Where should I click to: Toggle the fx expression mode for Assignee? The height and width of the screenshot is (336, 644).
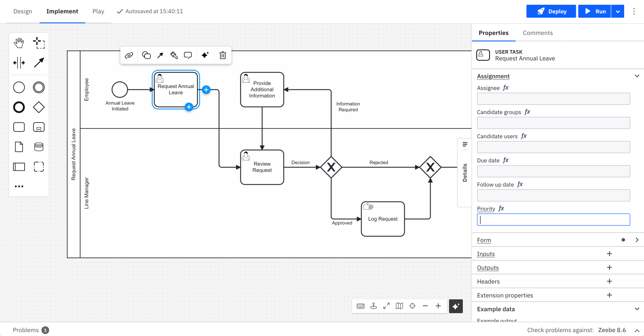pos(506,88)
